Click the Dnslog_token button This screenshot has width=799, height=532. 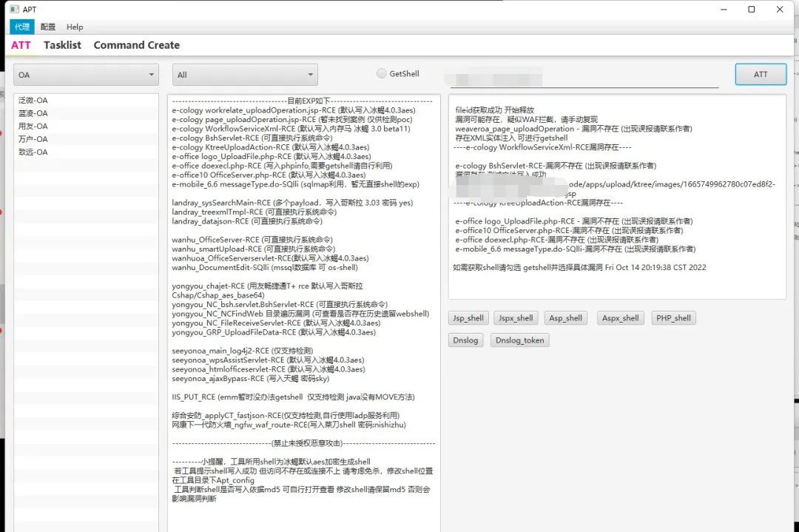(x=520, y=340)
